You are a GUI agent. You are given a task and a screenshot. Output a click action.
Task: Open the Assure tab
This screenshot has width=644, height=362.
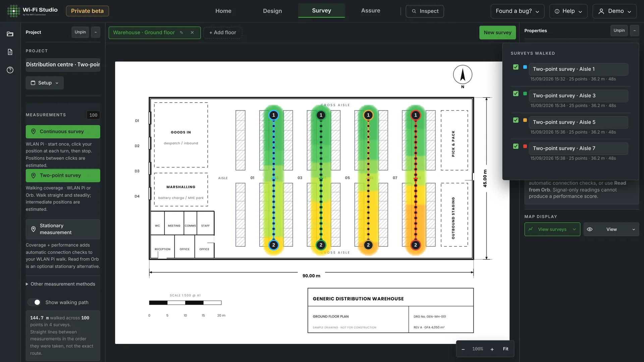click(x=371, y=10)
